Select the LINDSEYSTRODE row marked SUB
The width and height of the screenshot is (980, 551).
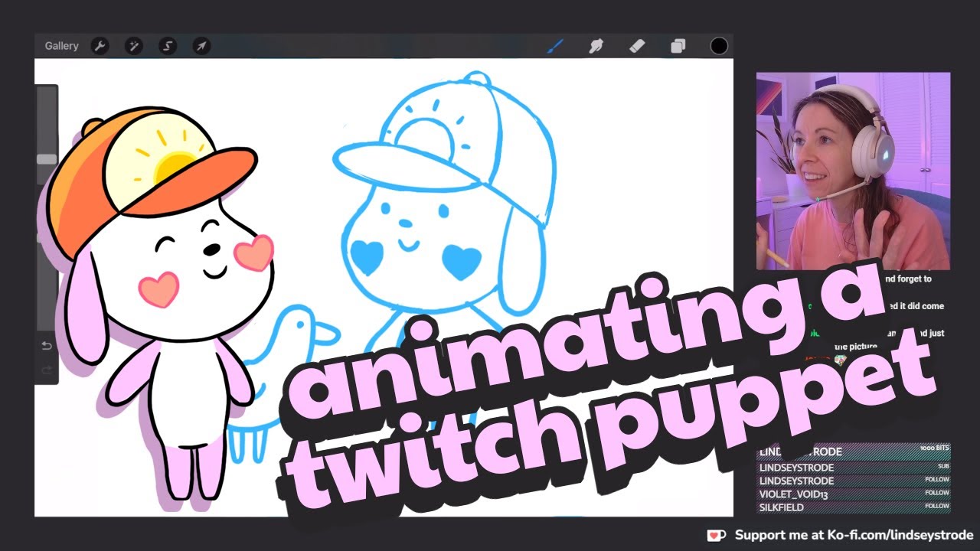[x=853, y=467]
